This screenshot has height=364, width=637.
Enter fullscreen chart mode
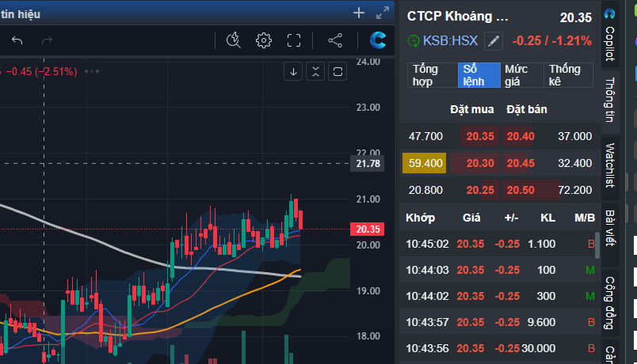point(294,40)
